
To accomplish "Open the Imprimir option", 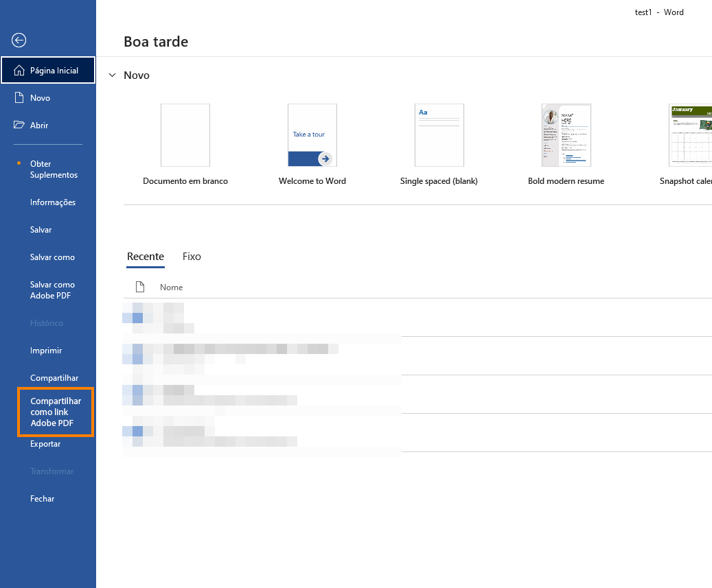I will pos(45,350).
